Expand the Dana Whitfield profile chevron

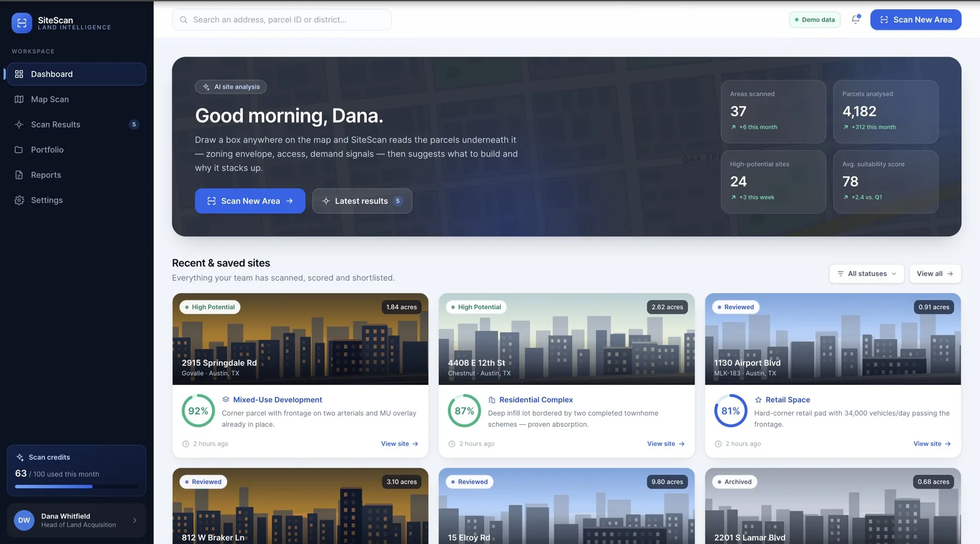click(x=134, y=521)
